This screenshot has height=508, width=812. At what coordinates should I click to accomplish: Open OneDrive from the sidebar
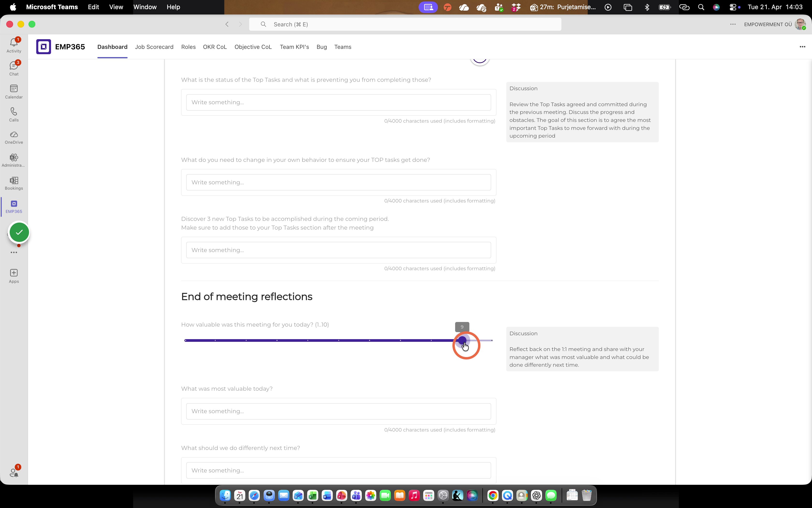point(14,137)
